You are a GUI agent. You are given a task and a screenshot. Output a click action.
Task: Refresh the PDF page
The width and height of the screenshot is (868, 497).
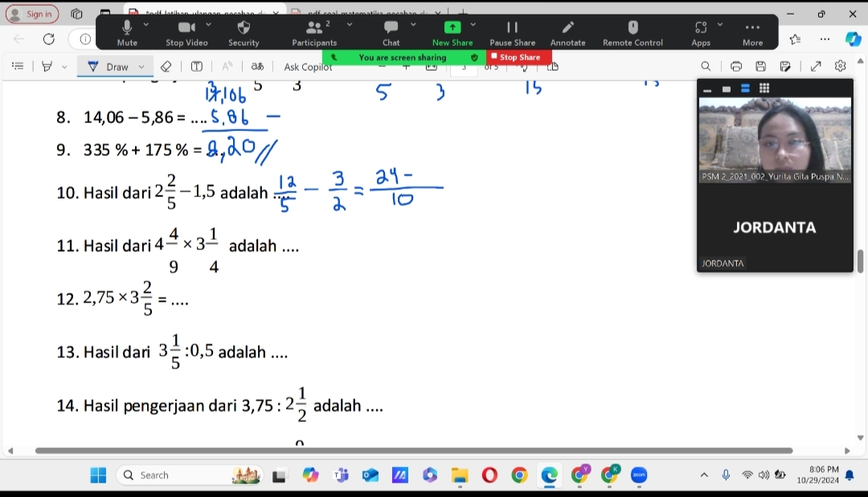pos(49,39)
